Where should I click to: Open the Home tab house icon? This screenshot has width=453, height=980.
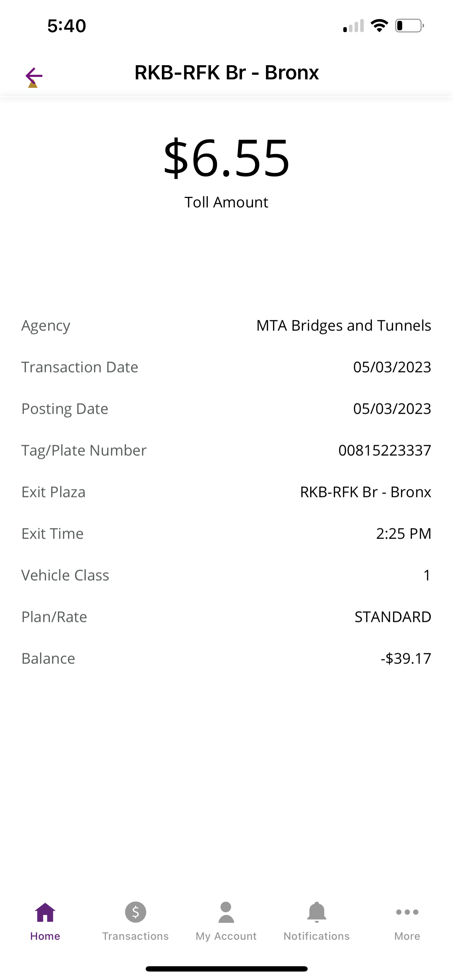(45, 912)
